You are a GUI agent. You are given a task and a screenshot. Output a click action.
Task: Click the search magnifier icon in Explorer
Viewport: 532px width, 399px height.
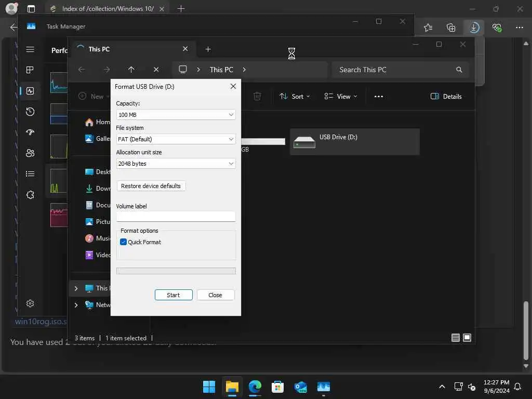click(x=459, y=70)
